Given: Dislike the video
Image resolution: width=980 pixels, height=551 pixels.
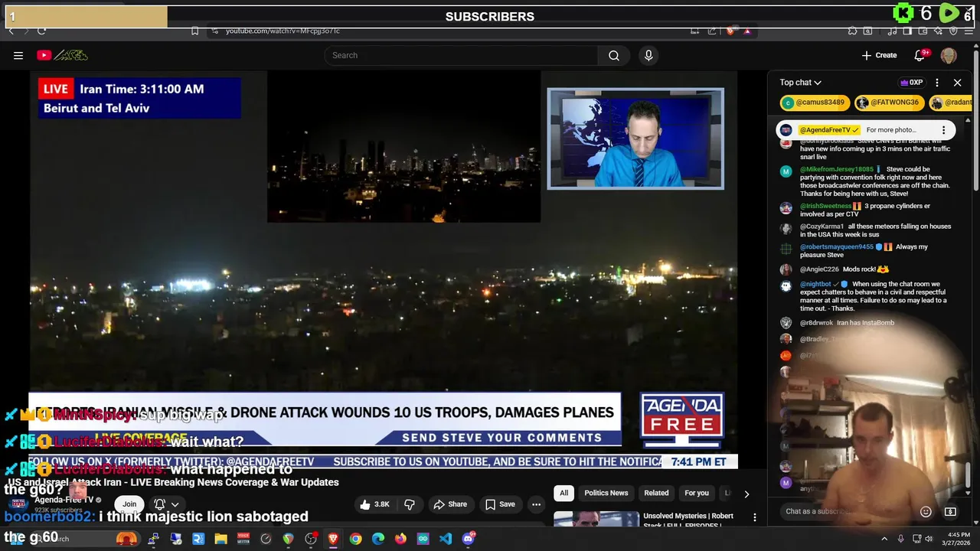Looking at the screenshot, I should (x=410, y=504).
